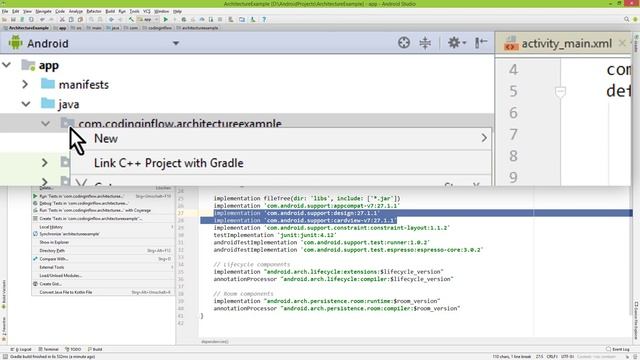Image resolution: width=640 pixels, height=360 pixels.
Task: Open the Android project view dropdown
Action: 176,43
